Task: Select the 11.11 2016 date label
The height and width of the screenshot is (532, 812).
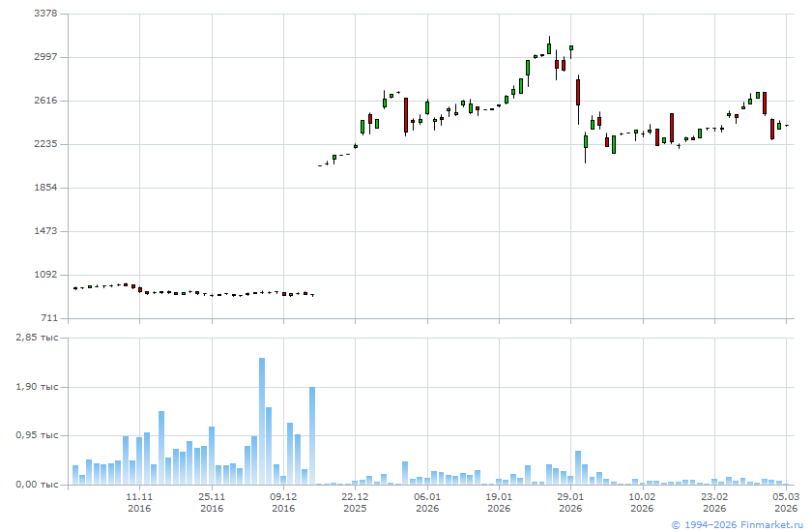Action: coord(139,502)
